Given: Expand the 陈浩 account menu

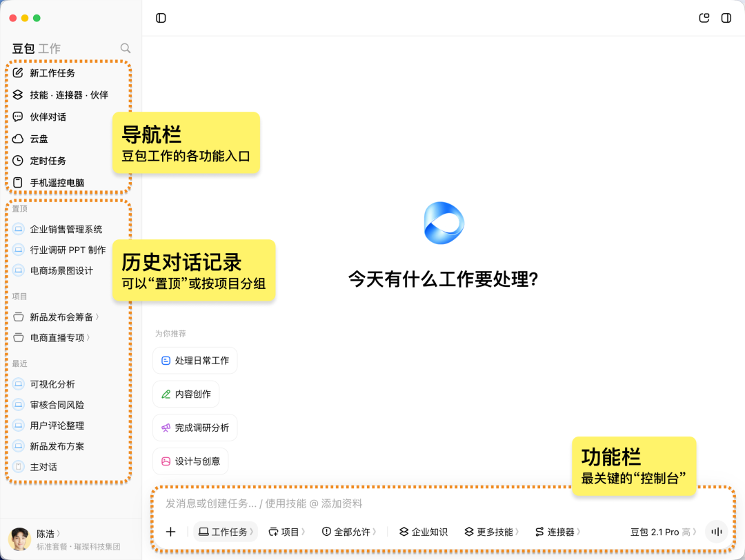Looking at the screenshot, I should click(x=48, y=534).
